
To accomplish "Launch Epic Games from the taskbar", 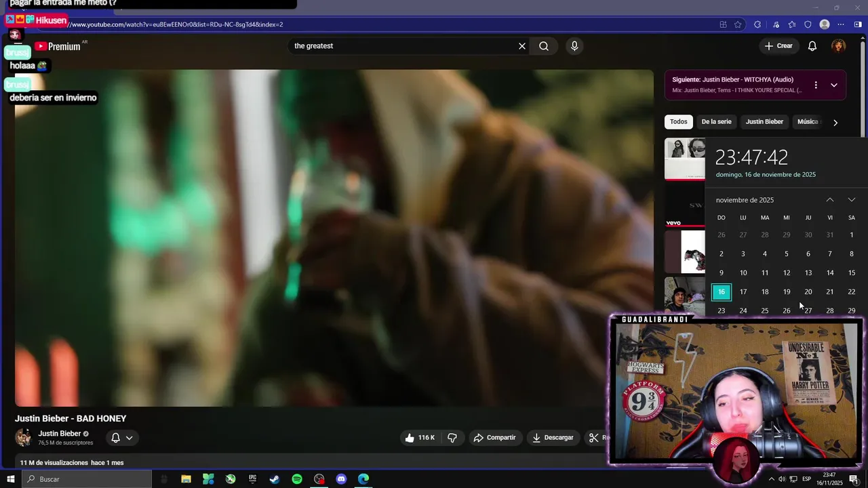I will [252, 479].
